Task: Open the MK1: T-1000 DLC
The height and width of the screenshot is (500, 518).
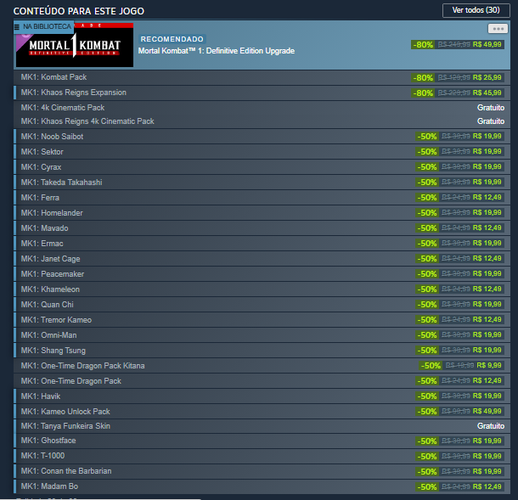Action: (x=262, y=456)
